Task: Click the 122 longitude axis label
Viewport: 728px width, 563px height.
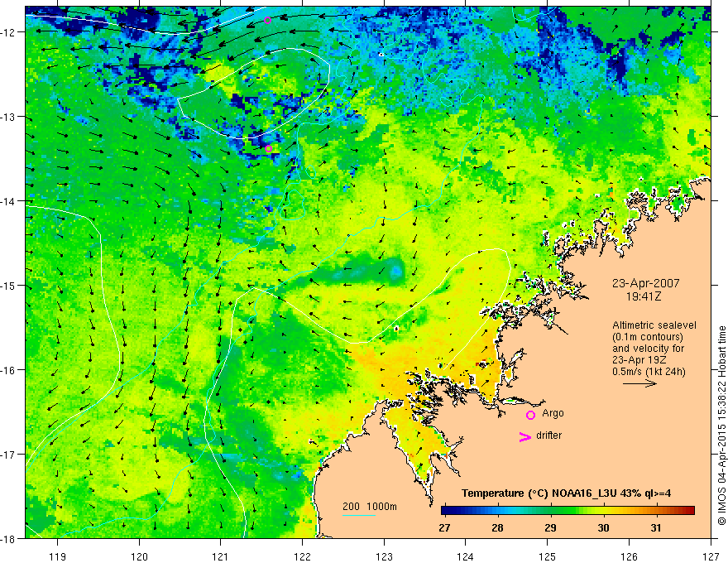Action: coord(302,556)
